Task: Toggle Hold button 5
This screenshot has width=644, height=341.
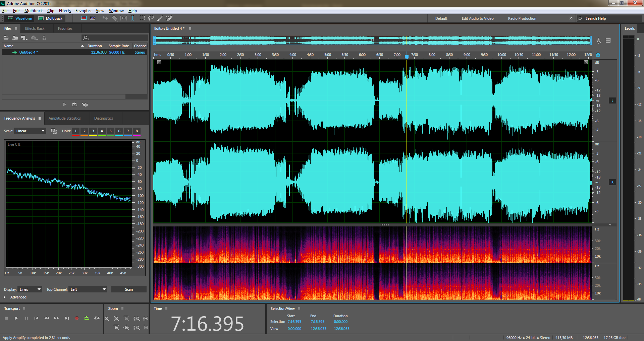Action: coord(110,131)
